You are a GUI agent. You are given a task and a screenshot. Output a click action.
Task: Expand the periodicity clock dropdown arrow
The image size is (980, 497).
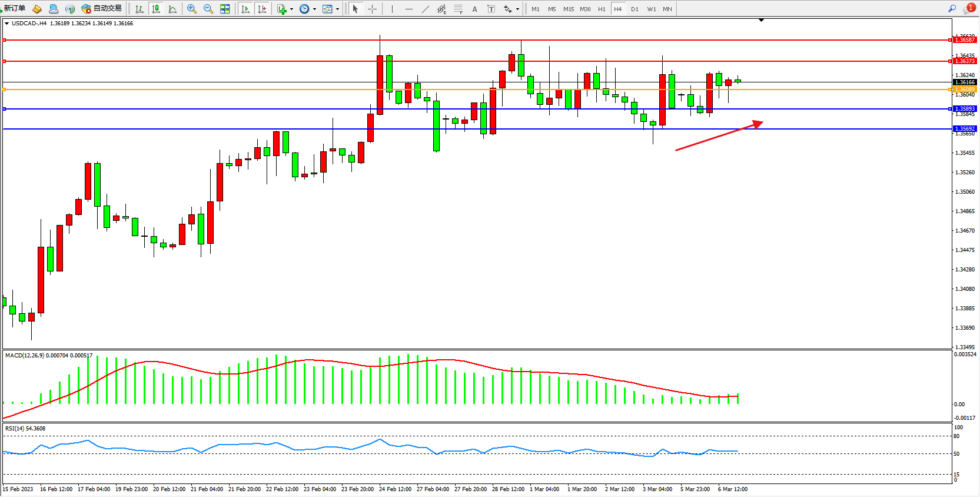[x=314, y=9]
